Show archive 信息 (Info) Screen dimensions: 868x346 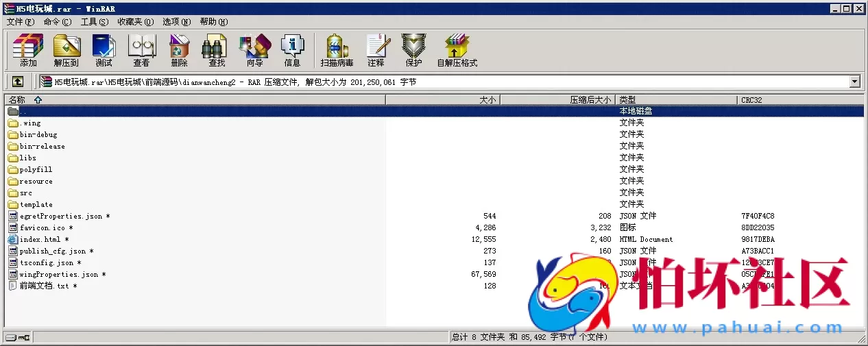coord(292,50)
